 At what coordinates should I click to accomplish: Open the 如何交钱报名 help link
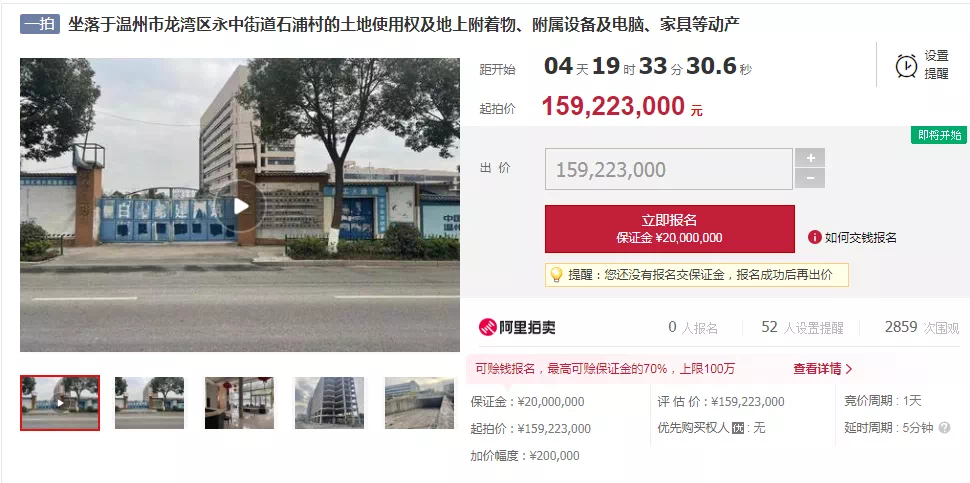click(x=861, y=237)
